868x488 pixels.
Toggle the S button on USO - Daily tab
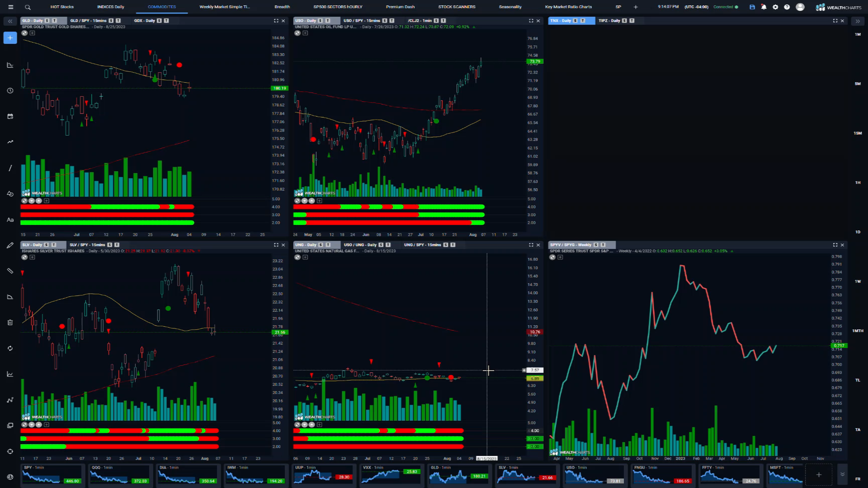pos(320,21)
